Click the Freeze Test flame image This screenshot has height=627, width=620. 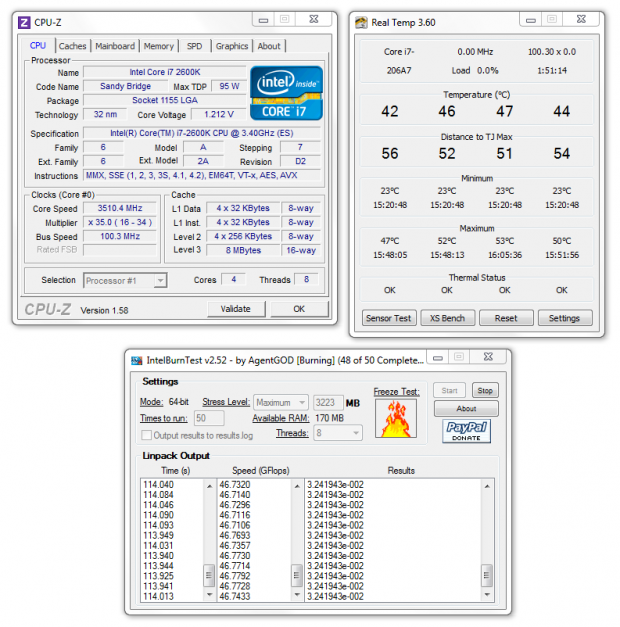coord(396,418)
